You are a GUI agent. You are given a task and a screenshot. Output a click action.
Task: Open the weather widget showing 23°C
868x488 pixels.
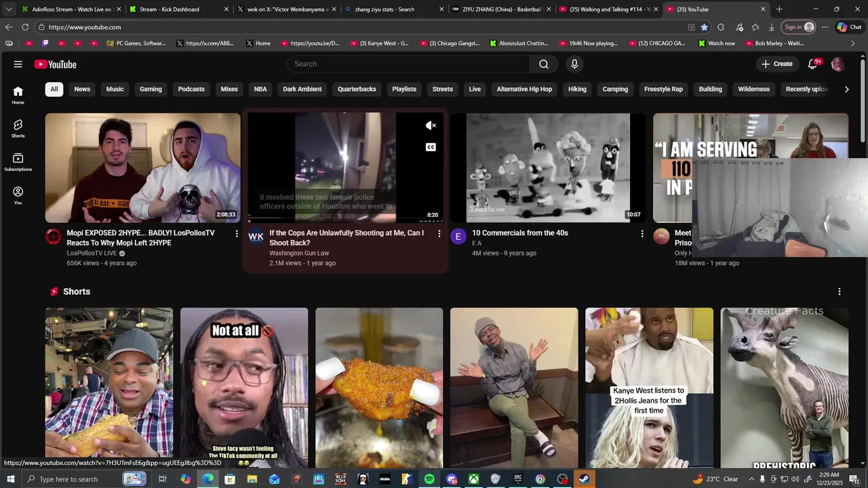(x=715, y=479)
